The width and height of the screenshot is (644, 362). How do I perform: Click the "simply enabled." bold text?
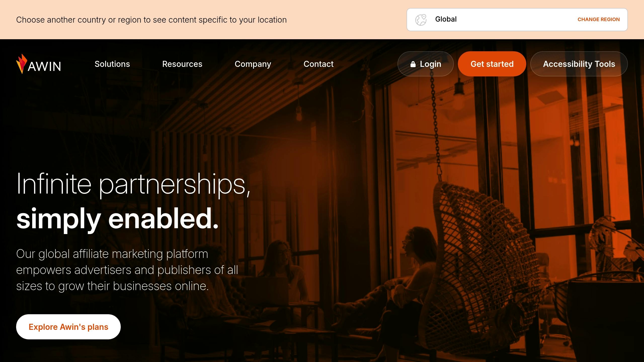[117, 219]
